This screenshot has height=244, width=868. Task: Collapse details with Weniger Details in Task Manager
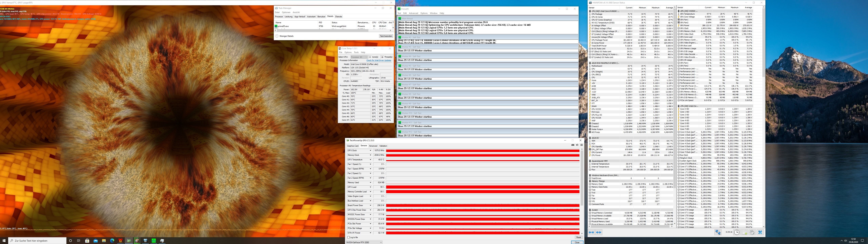point(284,36)
